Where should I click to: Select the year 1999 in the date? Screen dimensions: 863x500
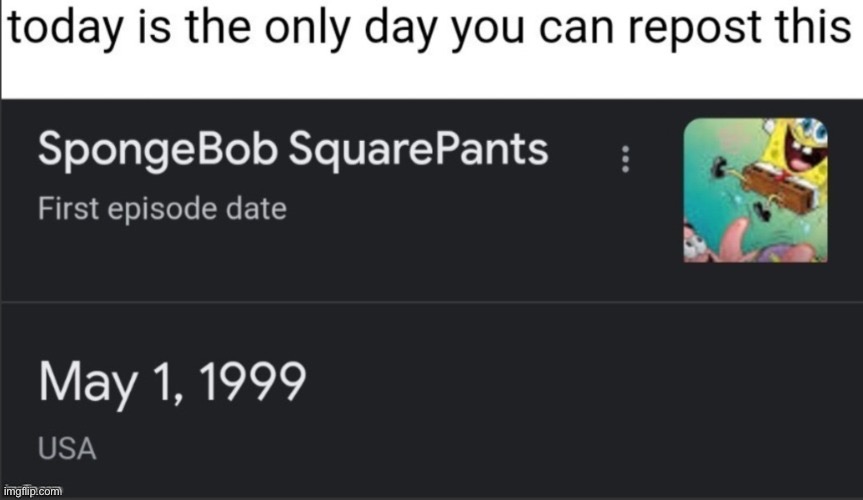[x=252, y=381]
